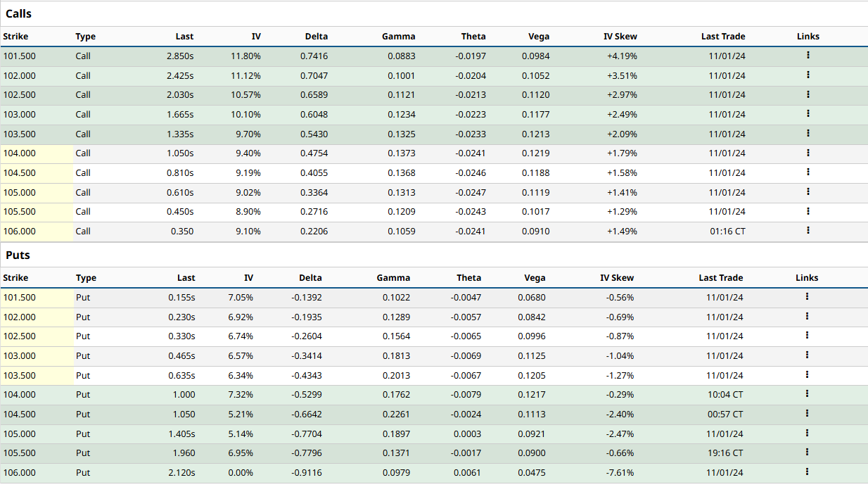Open links menu for 105.000 Call row
The height and width of the screenshot is (487, 868).
pos(808,191)
